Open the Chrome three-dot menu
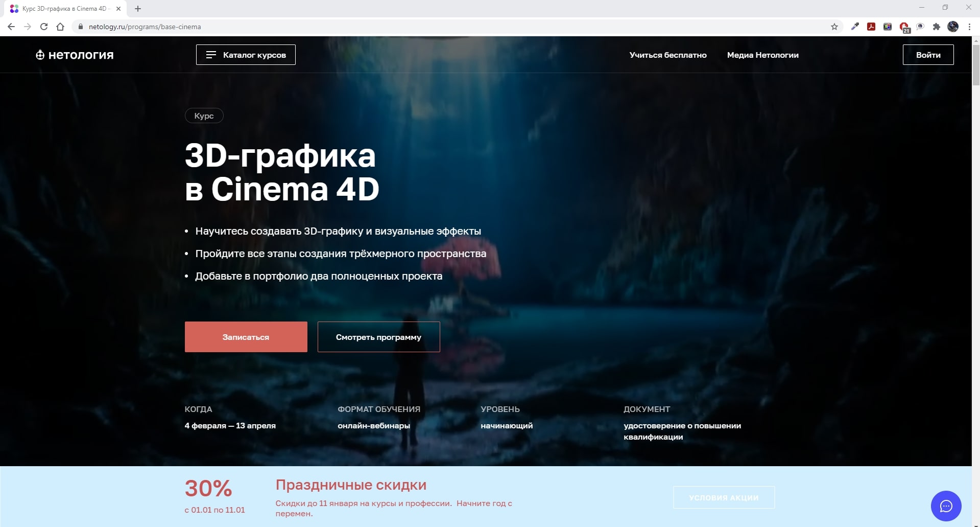 click(x=969, y=27)
